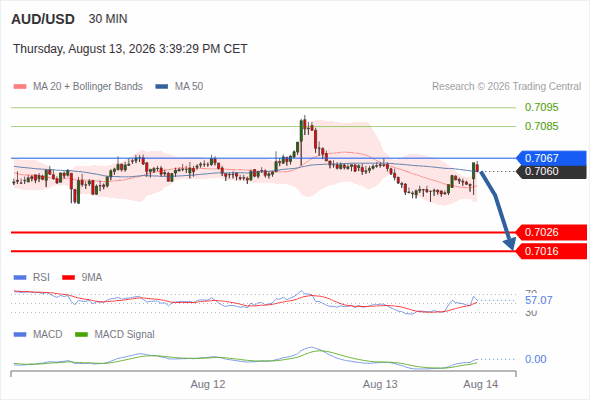Viewport: 590px width, 400px height.
Task: Select the 0.7067 blue pivot price tag
Action: point(551,158)
